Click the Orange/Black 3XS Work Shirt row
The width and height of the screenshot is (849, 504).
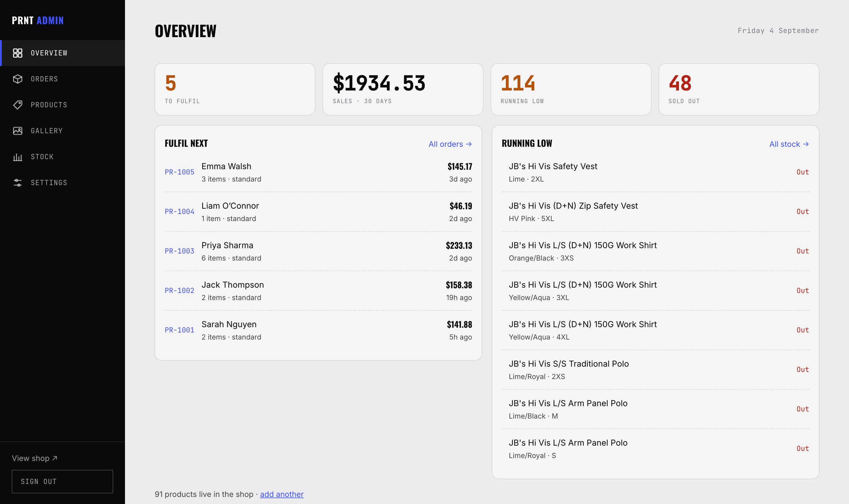655,251
